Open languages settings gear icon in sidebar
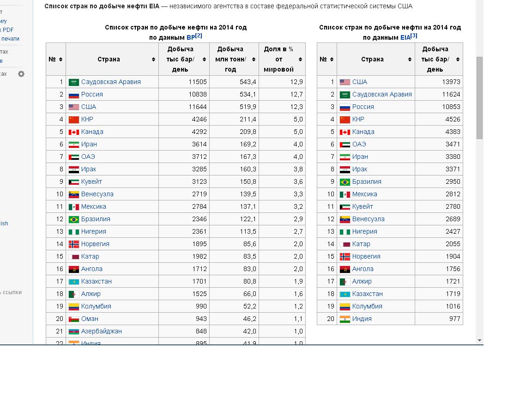 [x=21, y=73]
